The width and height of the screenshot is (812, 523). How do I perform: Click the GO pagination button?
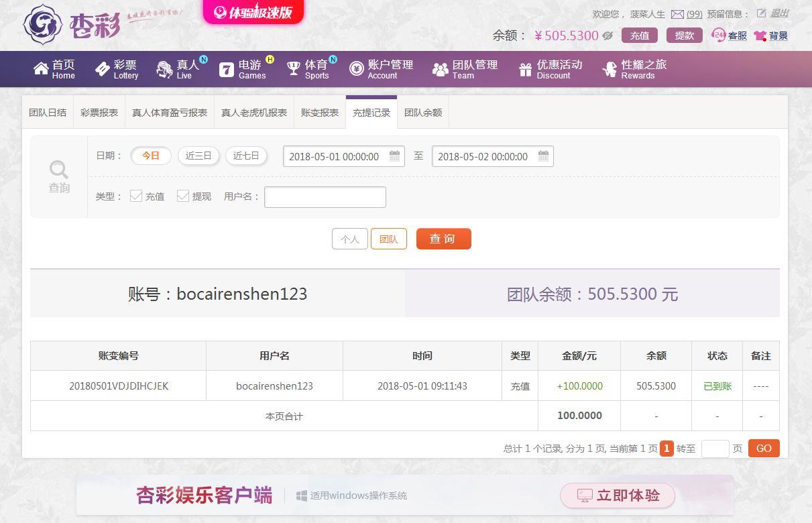764,449
